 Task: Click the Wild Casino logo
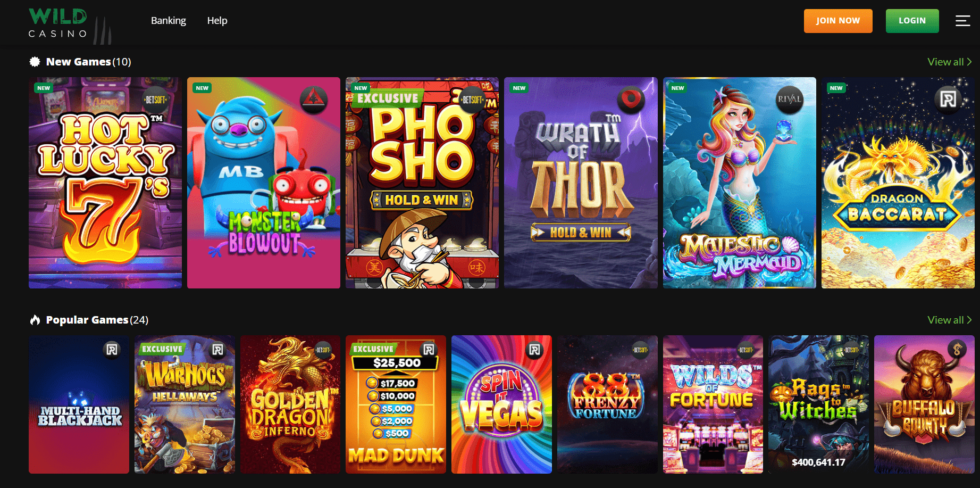click(x=70, y=24)
